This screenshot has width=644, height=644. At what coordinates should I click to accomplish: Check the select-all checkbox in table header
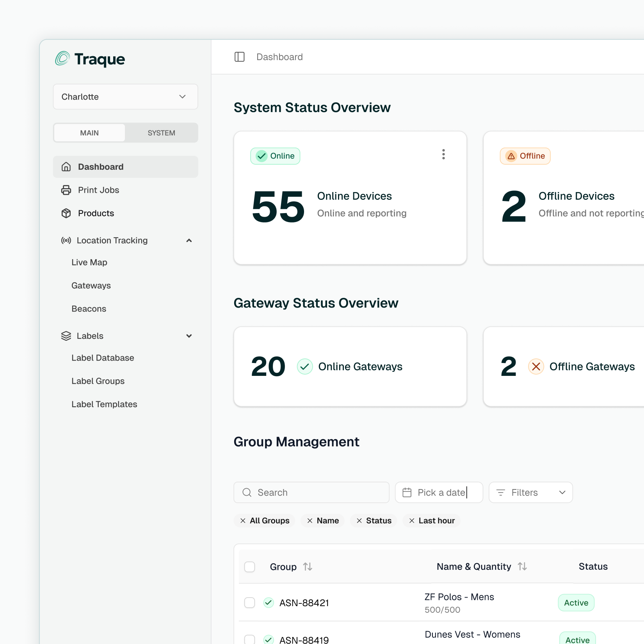coord(249,567)
